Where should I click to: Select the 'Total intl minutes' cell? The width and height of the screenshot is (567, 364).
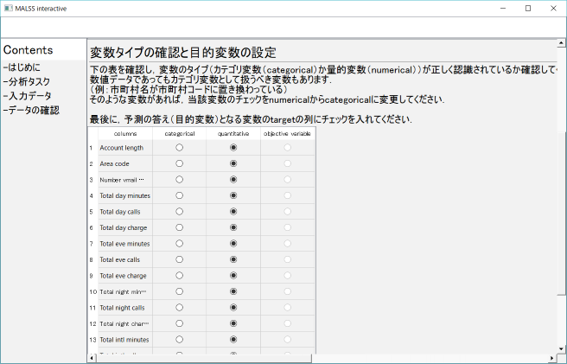click(x=125, y=339)
